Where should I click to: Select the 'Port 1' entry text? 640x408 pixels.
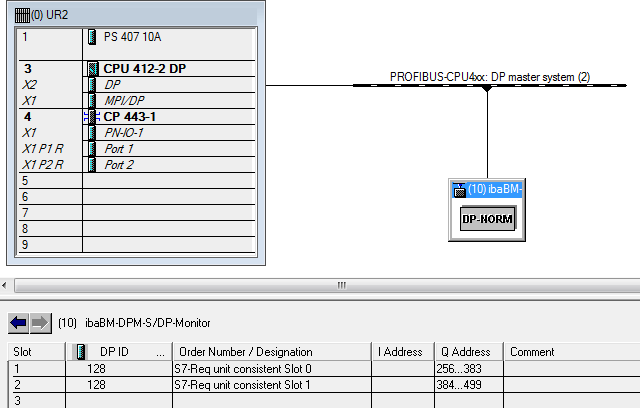pyautogui.click(x=119, y=149)
